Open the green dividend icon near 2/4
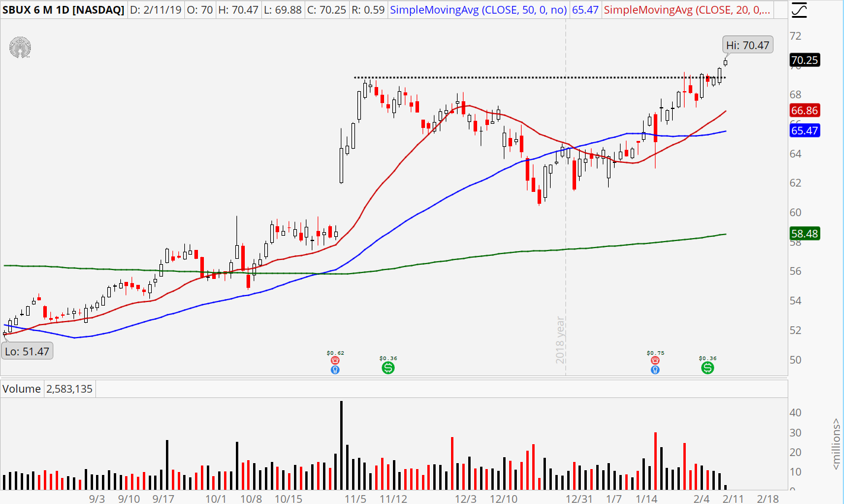 (x=708, y=368)
